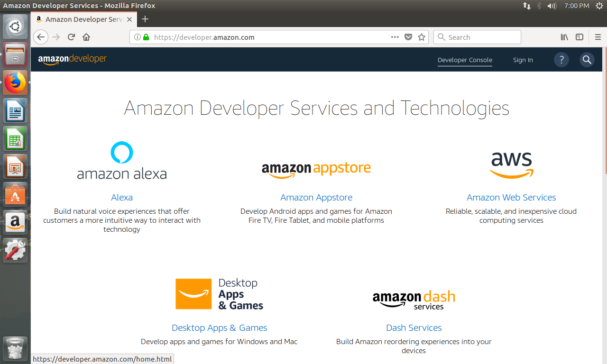Viewport: 607px width, 364px height.
Task: Open a new browser tab
Action: (145, 19)
